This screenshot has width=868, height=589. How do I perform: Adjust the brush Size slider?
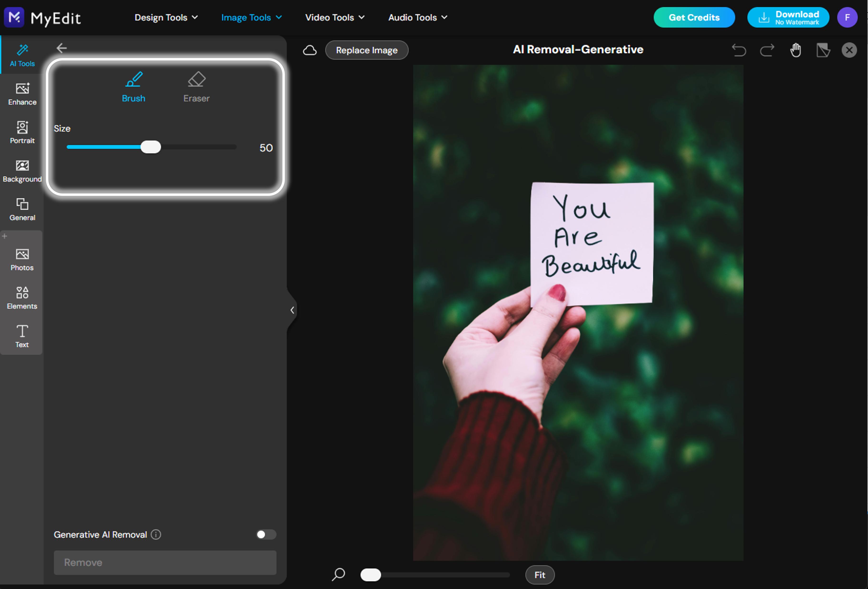[151, 147]
